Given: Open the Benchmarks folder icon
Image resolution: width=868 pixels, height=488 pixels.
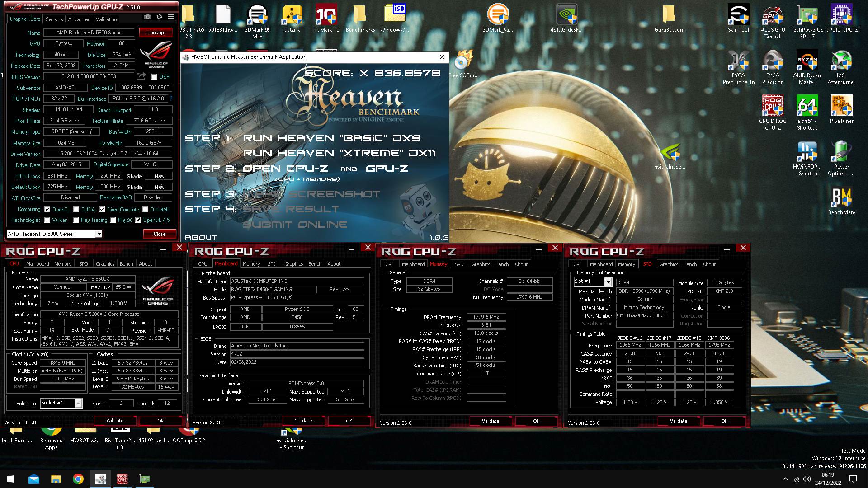Looking at the screenshot, I should pyautogui.click(x=360, y=19).
